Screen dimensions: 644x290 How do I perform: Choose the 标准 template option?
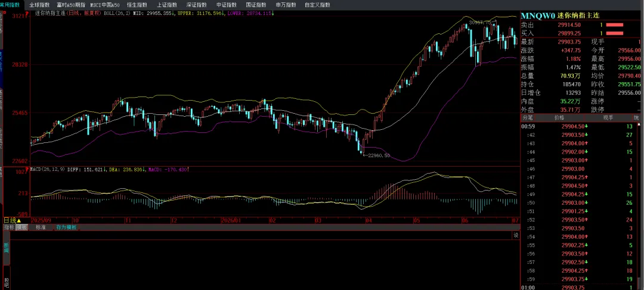point(41,227)
